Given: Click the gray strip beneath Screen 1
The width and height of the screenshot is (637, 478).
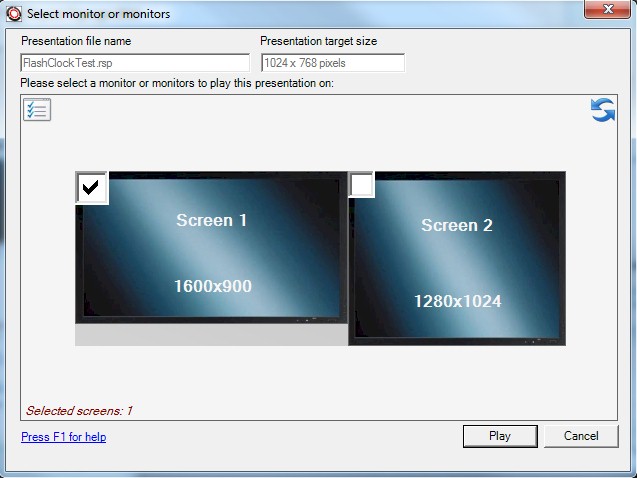Looking at the screenshot, I should click(x=210, y=337).
